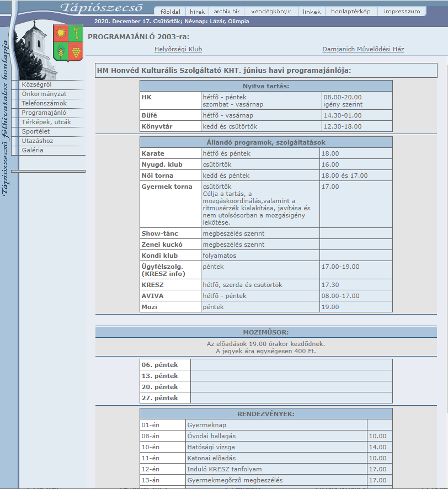
Task: Open the Helyőrségi Klub link
Action: tap(178, 49)
